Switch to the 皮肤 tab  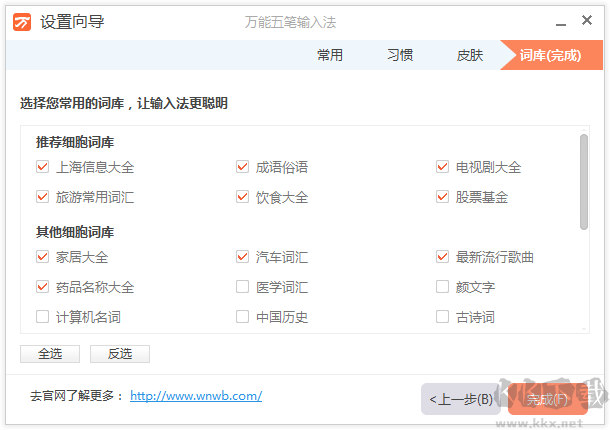point(470,55)
